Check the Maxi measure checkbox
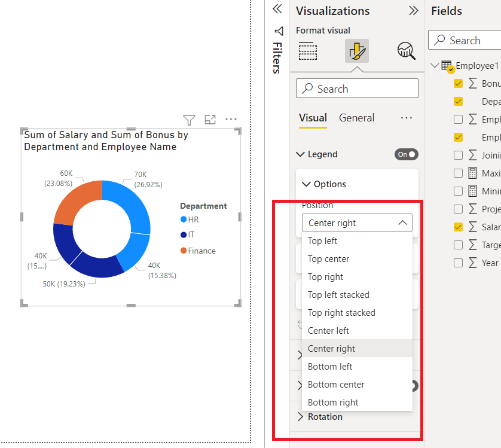Image resolution: width=501 pixels, height=448 pixels. (458, 173)
